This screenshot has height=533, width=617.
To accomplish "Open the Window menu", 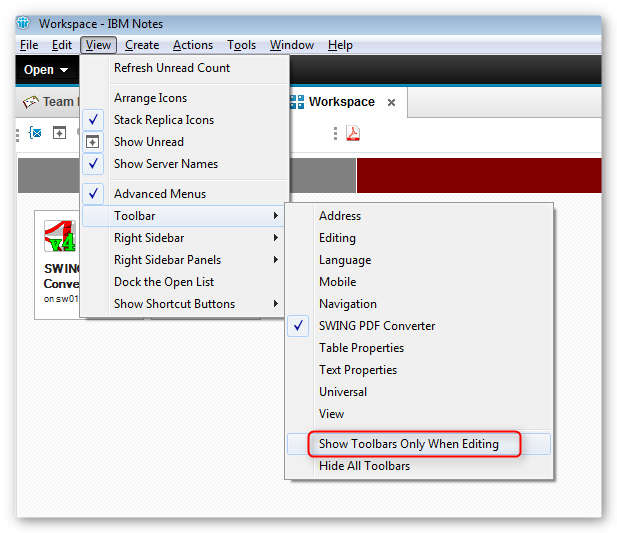I will (292, 45).
